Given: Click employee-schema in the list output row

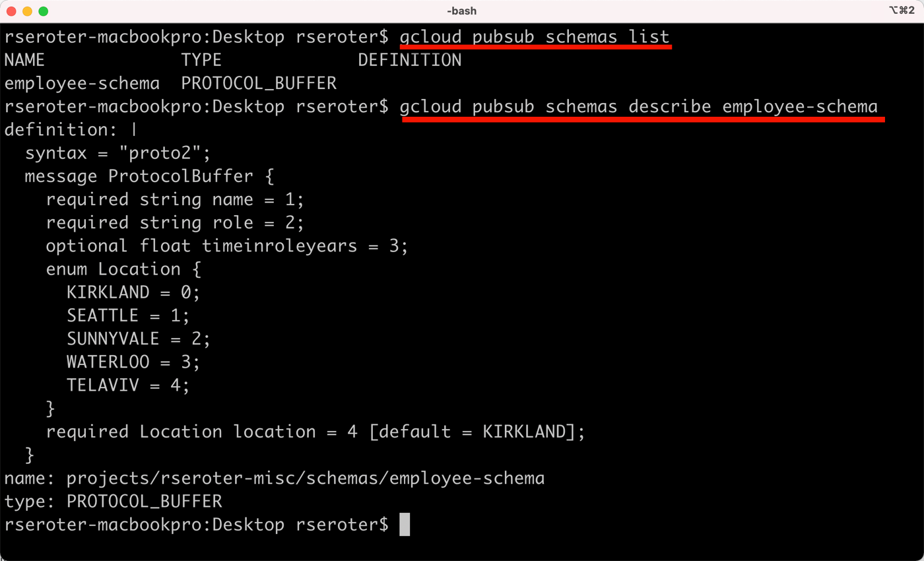Looking at the screenshot, I should [x=82, y=84].
